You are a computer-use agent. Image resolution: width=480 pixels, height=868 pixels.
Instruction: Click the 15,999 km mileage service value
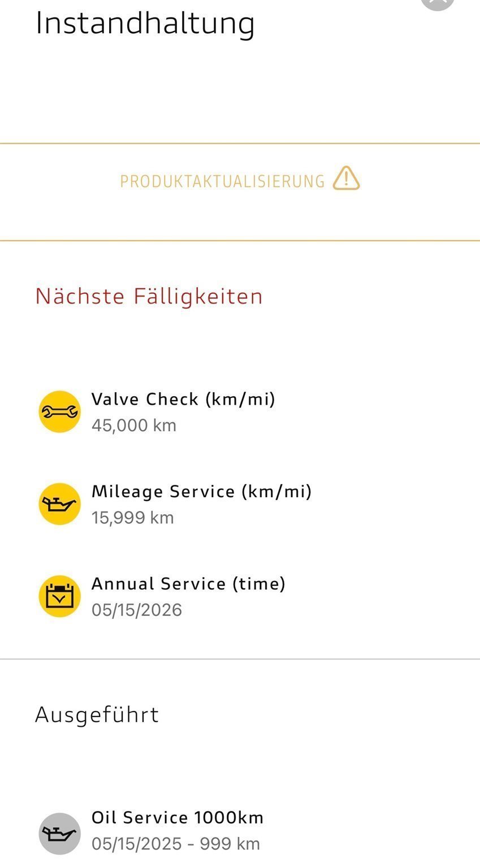[133, 517]
